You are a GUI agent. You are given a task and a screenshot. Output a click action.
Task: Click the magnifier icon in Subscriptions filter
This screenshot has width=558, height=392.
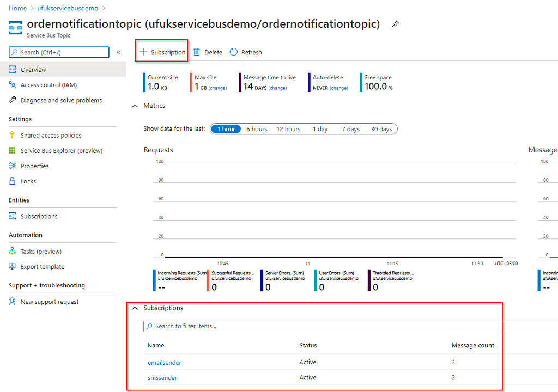tap(149, 326)
